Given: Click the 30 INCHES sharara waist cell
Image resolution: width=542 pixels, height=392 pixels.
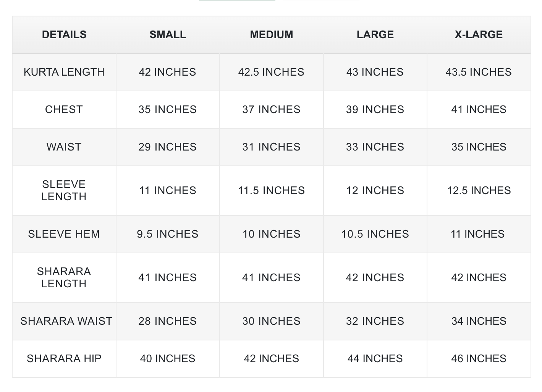Looking at the screenshot, I should click(x=271, y=321).
